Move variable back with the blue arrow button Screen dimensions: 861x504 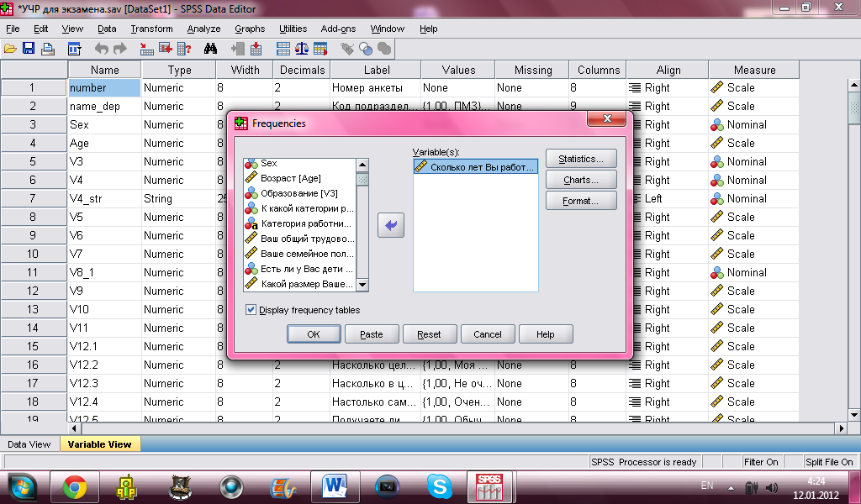pos(391,225)
